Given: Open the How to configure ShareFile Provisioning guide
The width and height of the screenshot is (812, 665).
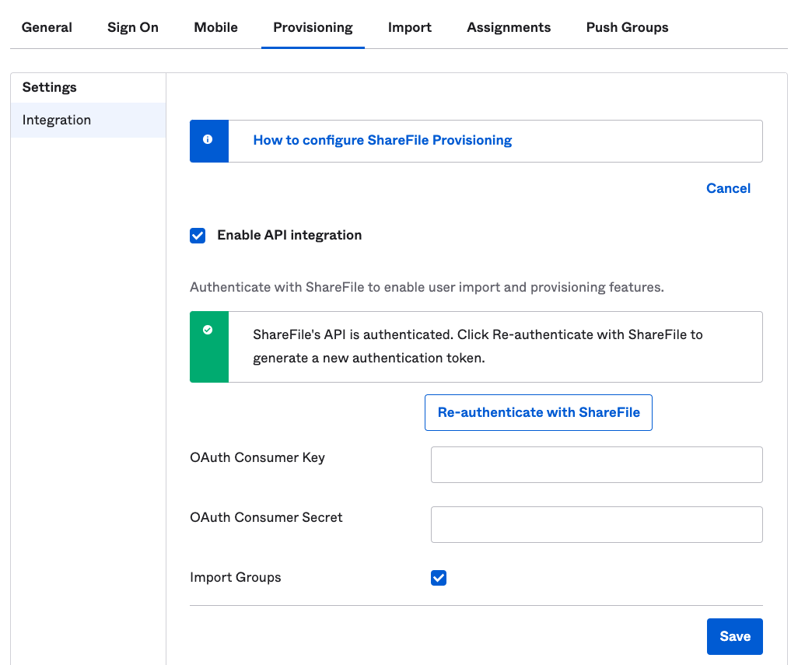Looking at the screenshot, I should pyautogui.click(x=382, y=140).
